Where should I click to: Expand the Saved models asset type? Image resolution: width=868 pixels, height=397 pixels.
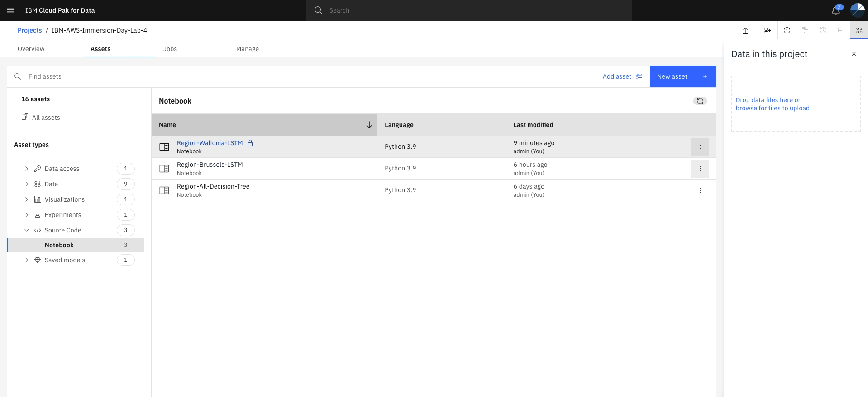[x=27, y=260]
